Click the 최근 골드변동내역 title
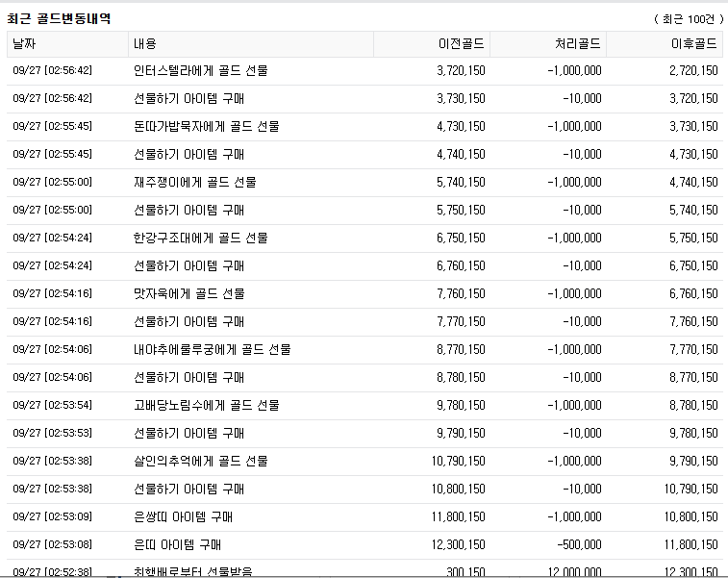The image size is (728, 578). [59, 18]
